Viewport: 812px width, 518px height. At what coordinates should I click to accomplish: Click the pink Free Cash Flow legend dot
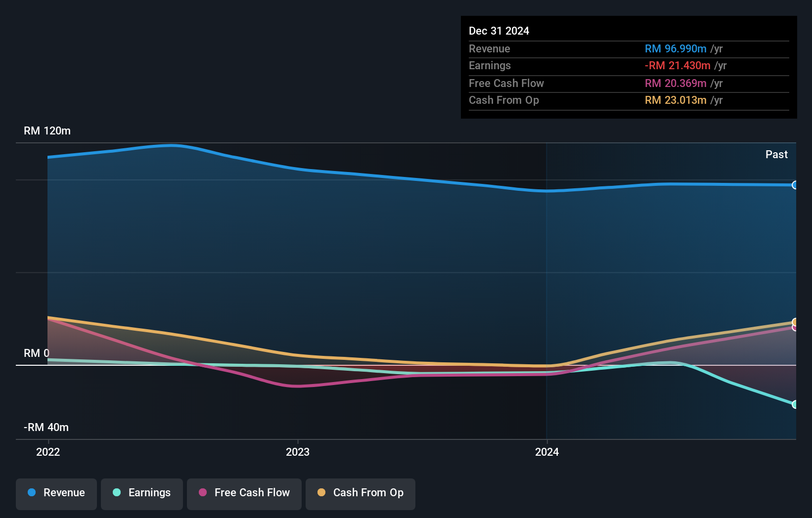202,493
